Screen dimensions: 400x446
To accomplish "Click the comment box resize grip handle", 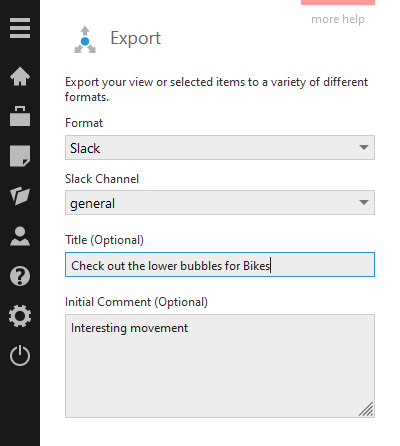I will tap(366, 409).
